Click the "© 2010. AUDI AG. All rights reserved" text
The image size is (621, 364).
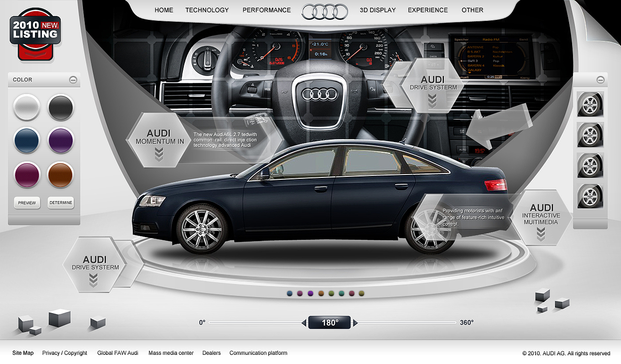click(x=566, y=353)
